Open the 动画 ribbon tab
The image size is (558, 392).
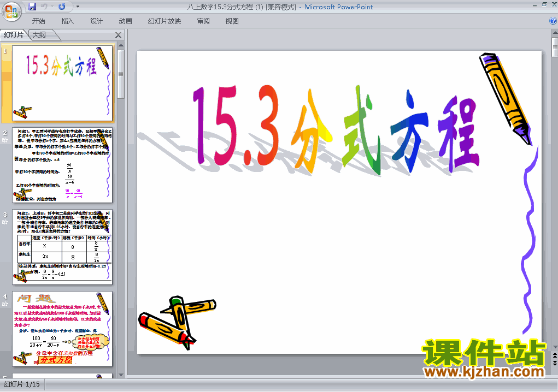click(125, 21)
